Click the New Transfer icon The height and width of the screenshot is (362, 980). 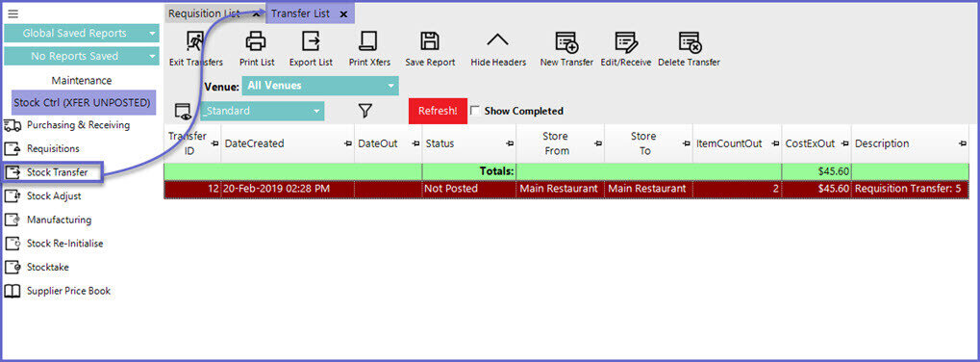pyautogui.click(x=566, y=41)
